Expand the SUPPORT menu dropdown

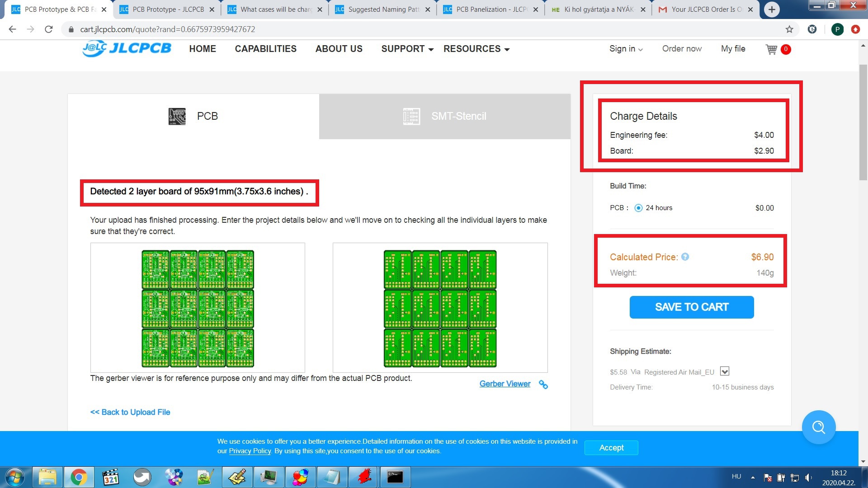tap(407, 49)
